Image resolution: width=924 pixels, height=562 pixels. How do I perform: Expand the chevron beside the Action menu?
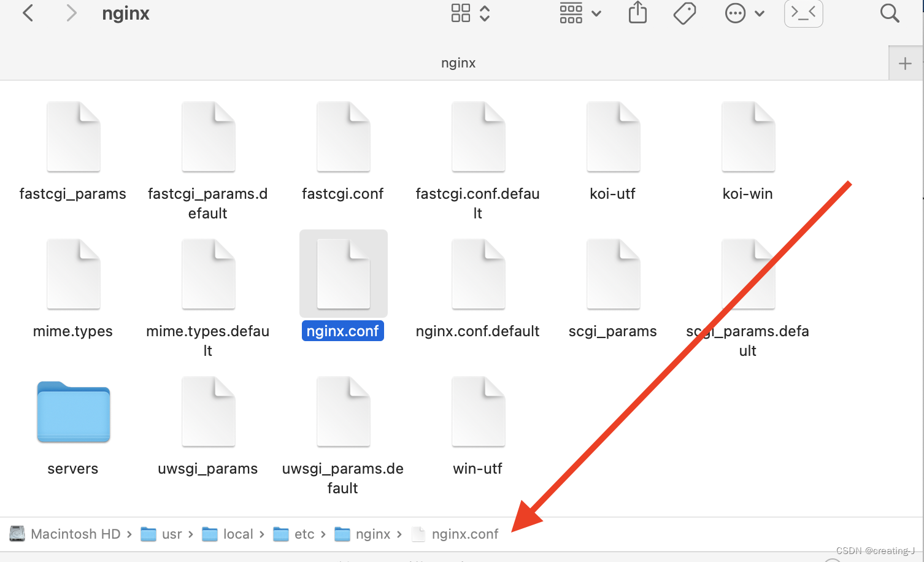760,13
